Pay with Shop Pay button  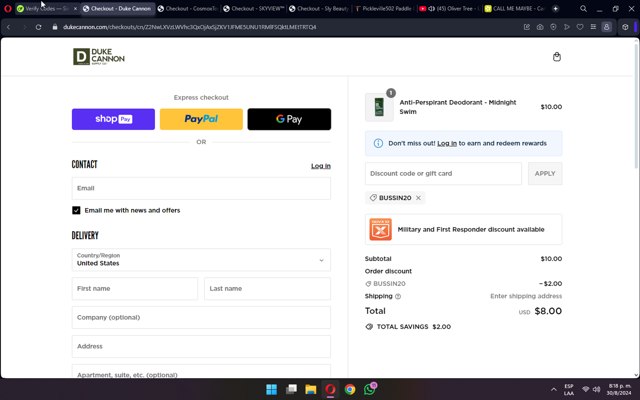[x=113, y=119]
